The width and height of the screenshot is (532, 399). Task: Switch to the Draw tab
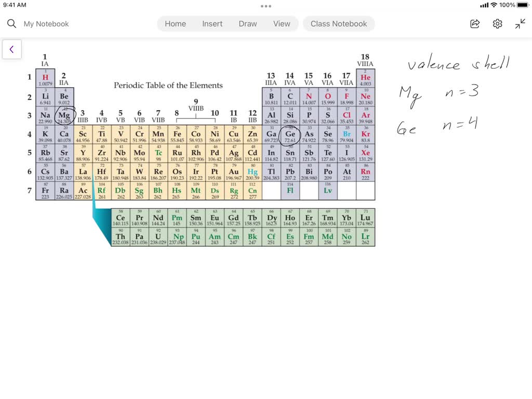click(x=248, y=23)
